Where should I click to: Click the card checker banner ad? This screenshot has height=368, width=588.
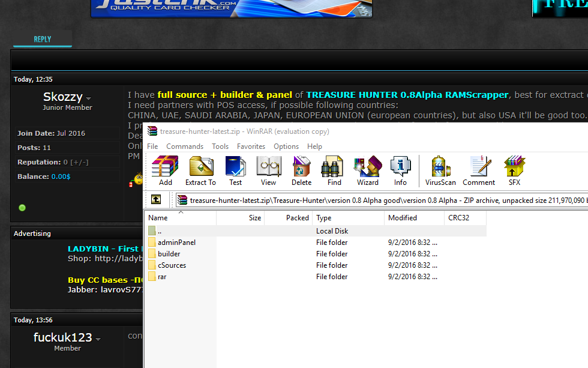coord(232,8)
